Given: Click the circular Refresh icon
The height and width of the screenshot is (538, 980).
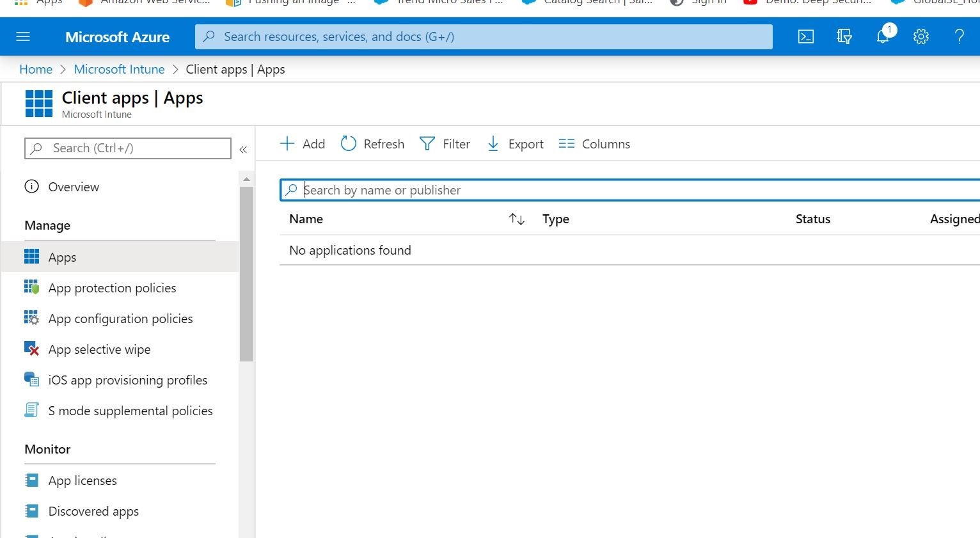Looking at the screenshot, I should point(348,143).
